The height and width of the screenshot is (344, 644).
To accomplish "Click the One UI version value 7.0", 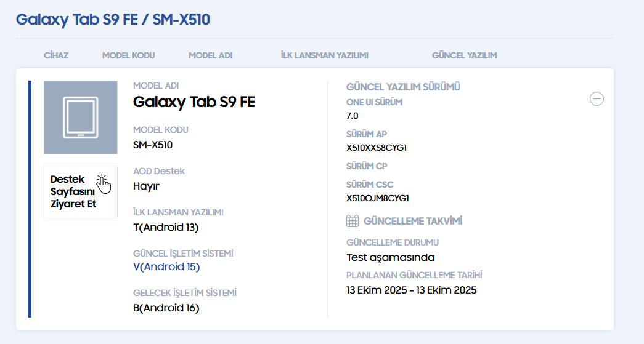I will point(353,116).
